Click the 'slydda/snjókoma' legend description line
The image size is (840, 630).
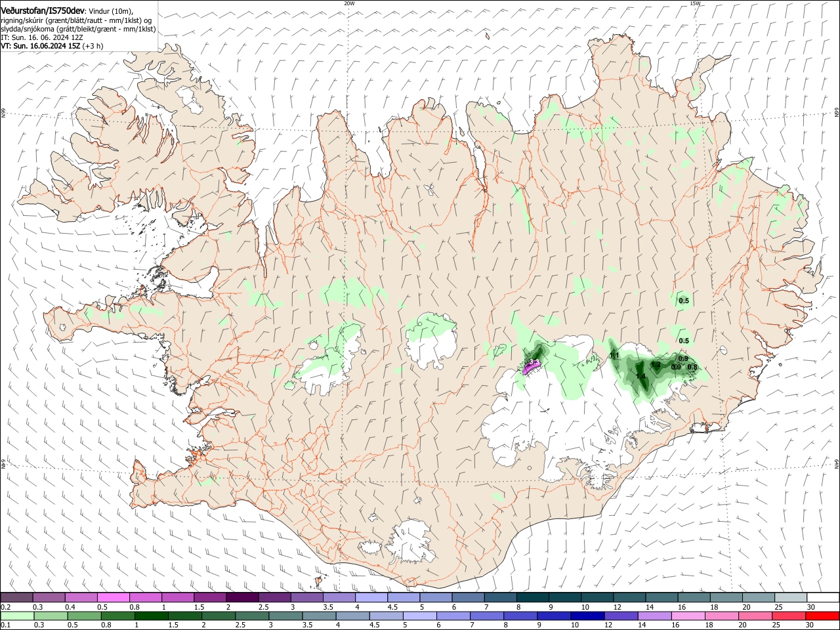pos(78,29)
